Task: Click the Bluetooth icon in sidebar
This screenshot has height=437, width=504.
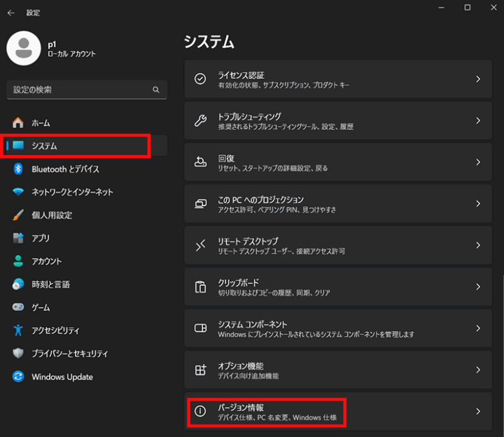Action: (x=18, y=169)
